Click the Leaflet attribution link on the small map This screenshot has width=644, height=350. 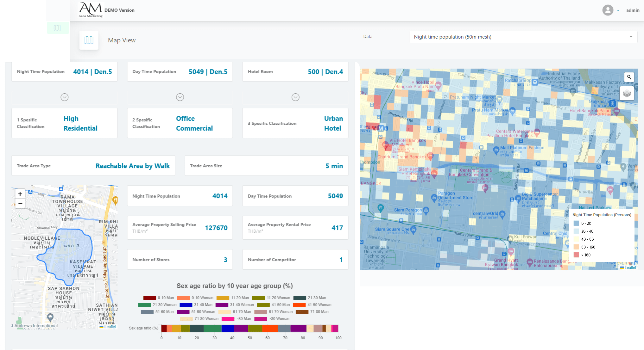tap(110, 327)
